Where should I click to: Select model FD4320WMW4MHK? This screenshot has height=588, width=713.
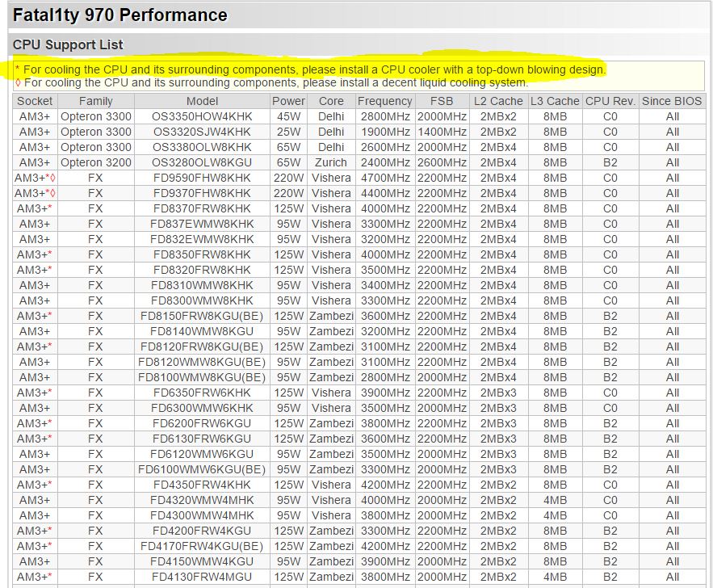click(202, 500)
